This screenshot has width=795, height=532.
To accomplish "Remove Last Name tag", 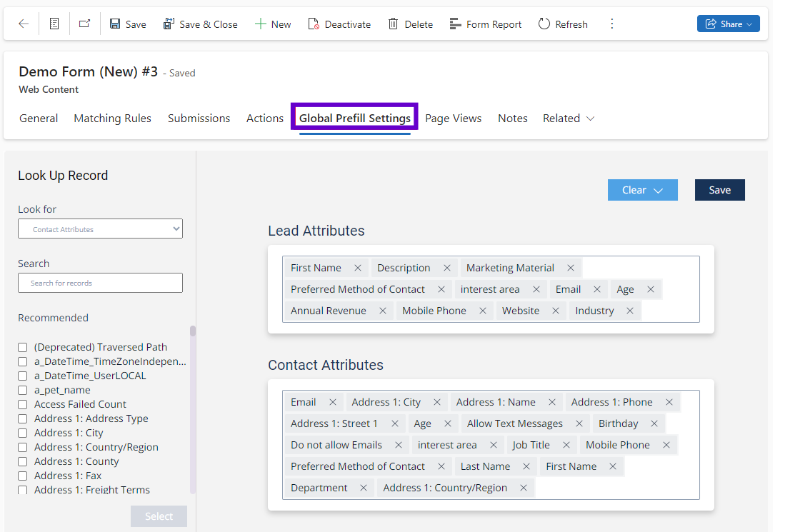I will click(x=526, y=466).
